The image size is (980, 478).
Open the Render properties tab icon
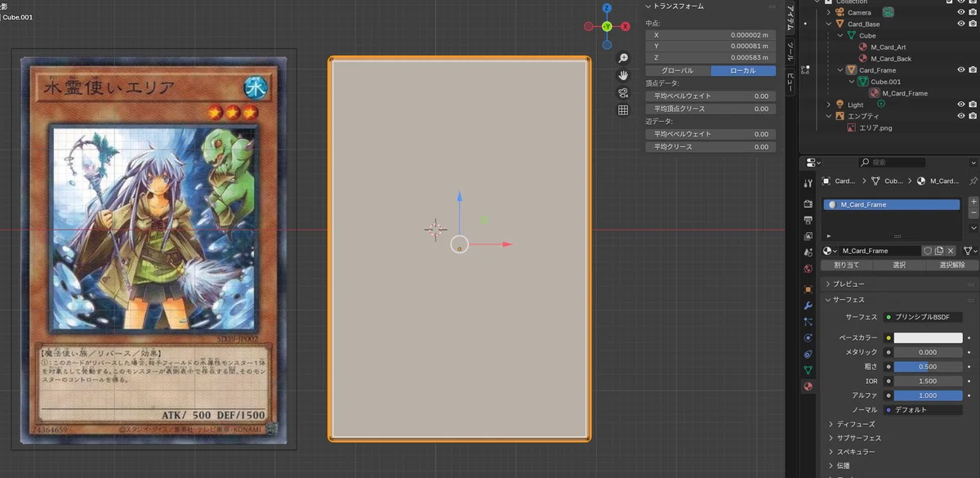click(808, 203)
